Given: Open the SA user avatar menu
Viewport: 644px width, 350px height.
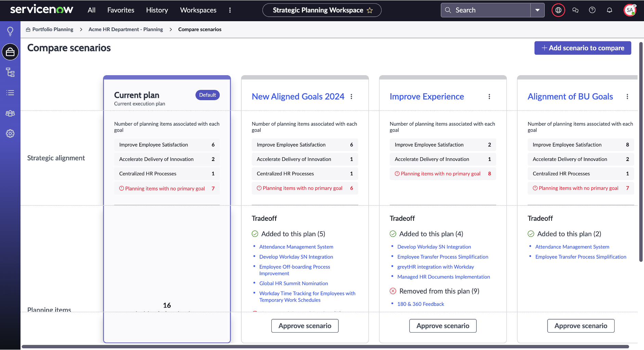Looking at the screenshot, I should [630, 10].
